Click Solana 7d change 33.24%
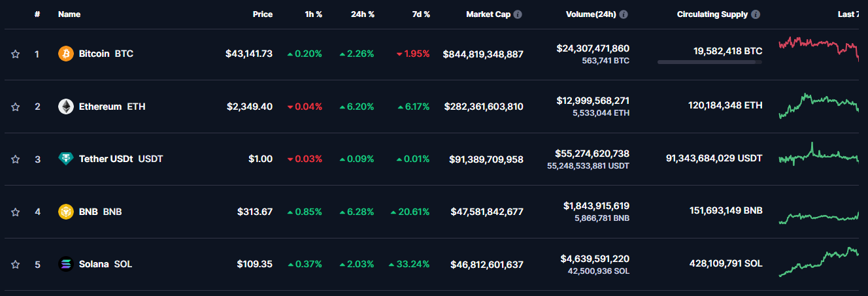Screen dimensions: 868x296 409,264
